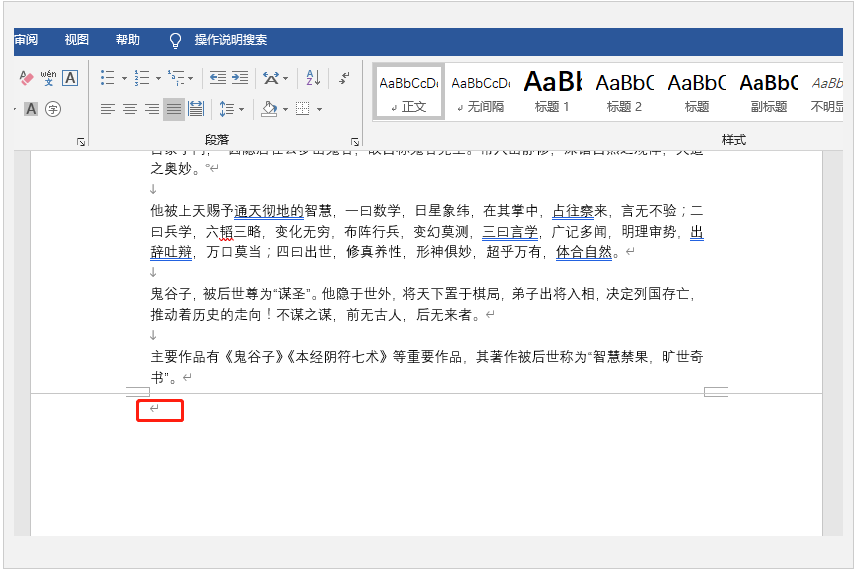
Task: Open the borders dropdown arrow
Action: click(x=319, y=109)
